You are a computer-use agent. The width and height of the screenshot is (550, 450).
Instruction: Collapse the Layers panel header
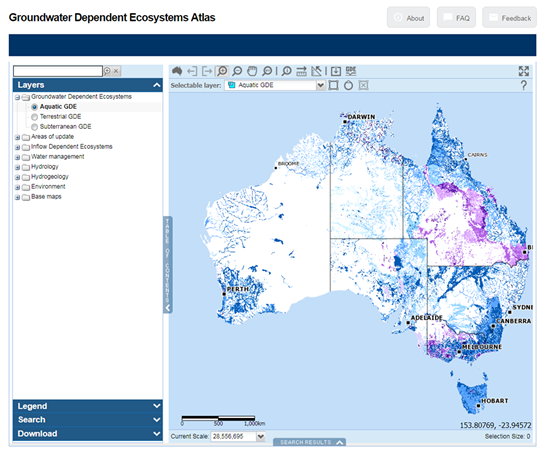coord(88,85)
